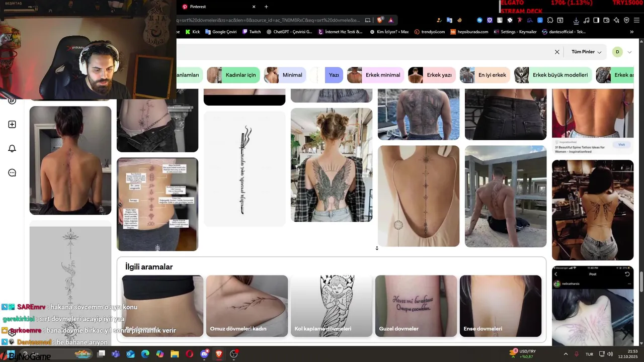
Task: Open browser downloads arrow icon
Action: point(576,20)
